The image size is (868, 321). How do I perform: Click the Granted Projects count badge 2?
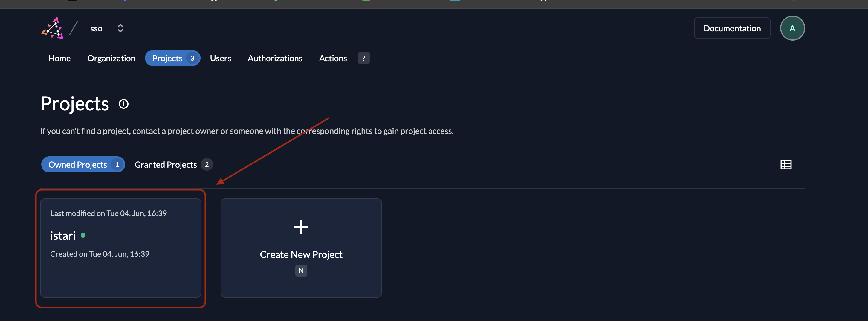point(207,164)
